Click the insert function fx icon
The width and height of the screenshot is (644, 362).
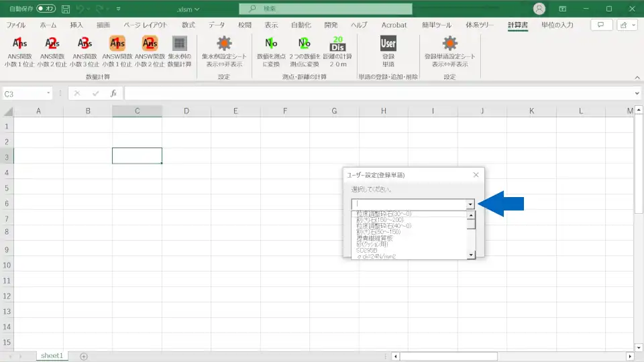coord(113,94)
